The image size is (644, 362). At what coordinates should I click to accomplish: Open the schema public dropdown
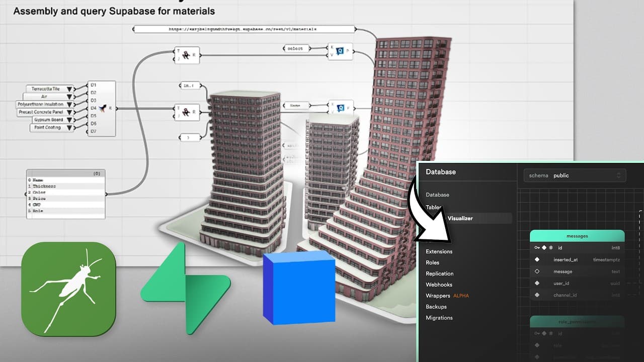(x=575, y=175)
